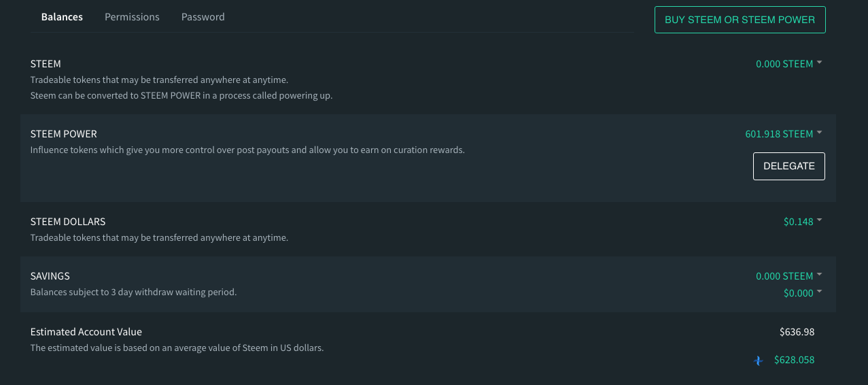868x385 pixels.
Task: Click the $628.058 value
Action: pyautogui.click(x=794, y=360)
